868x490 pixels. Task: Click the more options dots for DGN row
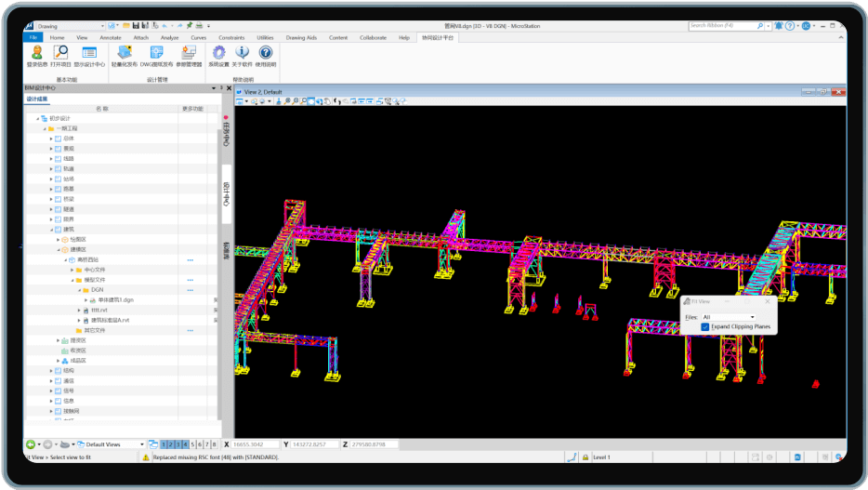(x=190, y=290)
